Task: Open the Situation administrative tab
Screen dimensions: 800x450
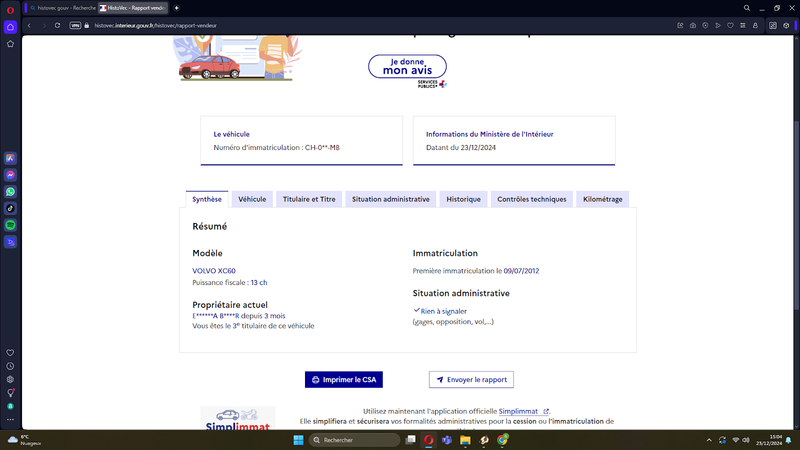Action: click(x=391, y=199)
